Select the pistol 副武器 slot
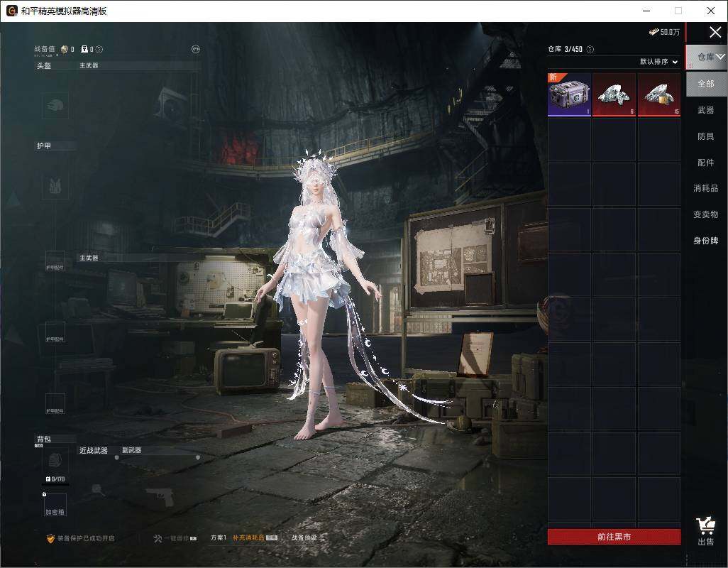 coord(160,498)
